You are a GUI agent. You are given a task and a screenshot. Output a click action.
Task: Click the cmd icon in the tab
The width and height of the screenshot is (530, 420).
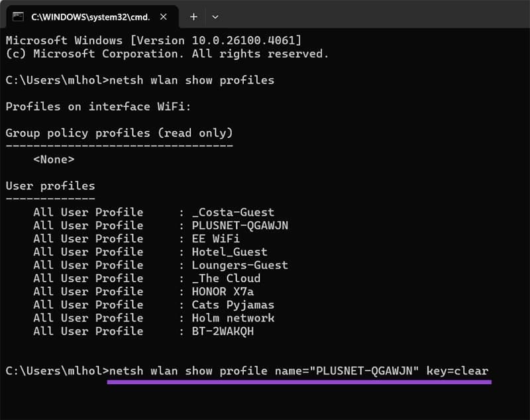[x=18, y=17]
